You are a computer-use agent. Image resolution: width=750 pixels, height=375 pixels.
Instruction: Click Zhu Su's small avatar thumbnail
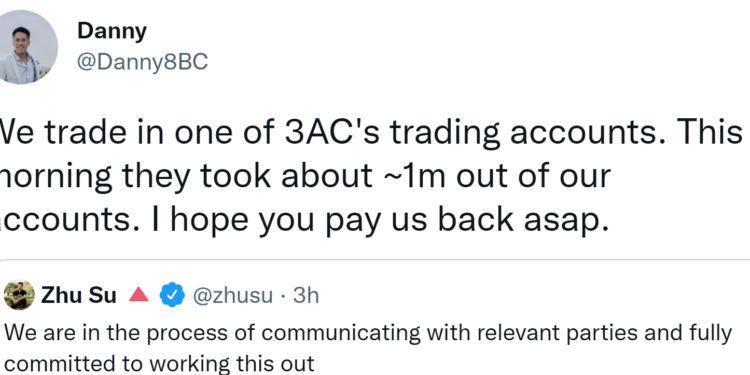point(19,295)
